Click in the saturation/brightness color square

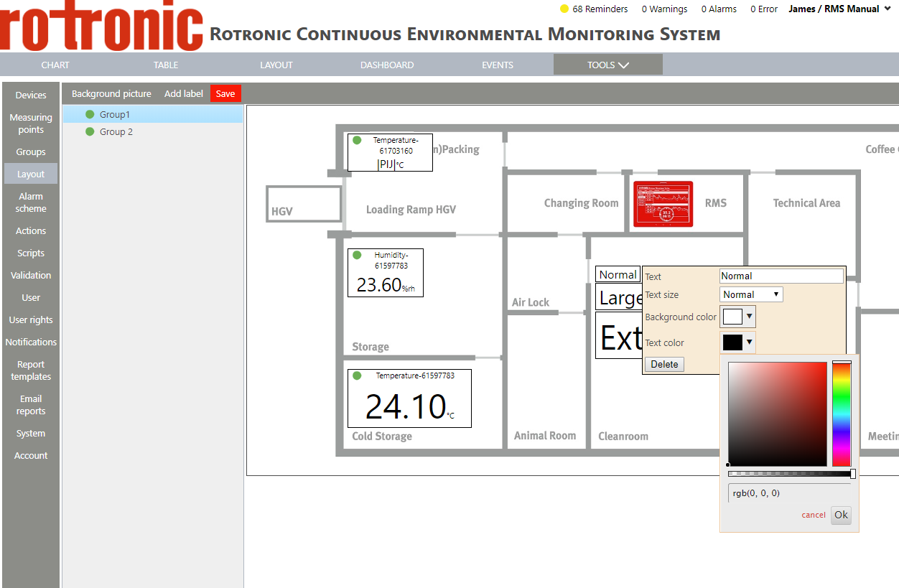(x=778, y=414)
